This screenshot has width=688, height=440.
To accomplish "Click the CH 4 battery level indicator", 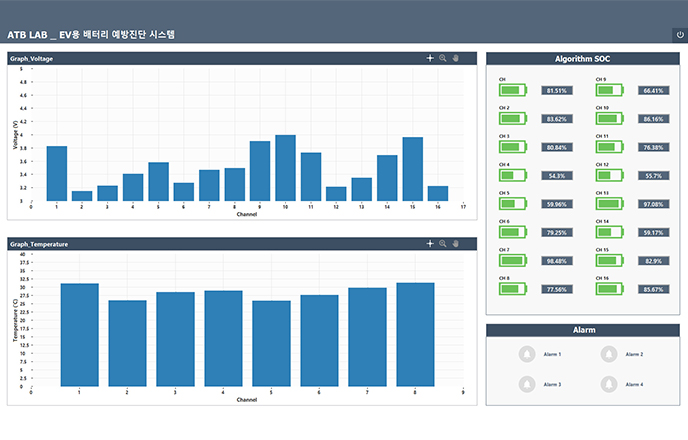I will pos(515,175).
